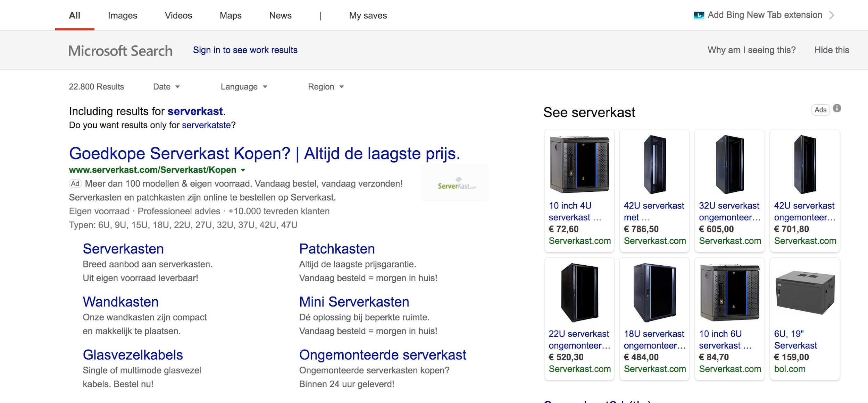
Task: Click Sign in to see work results
Action: [245, 50]
